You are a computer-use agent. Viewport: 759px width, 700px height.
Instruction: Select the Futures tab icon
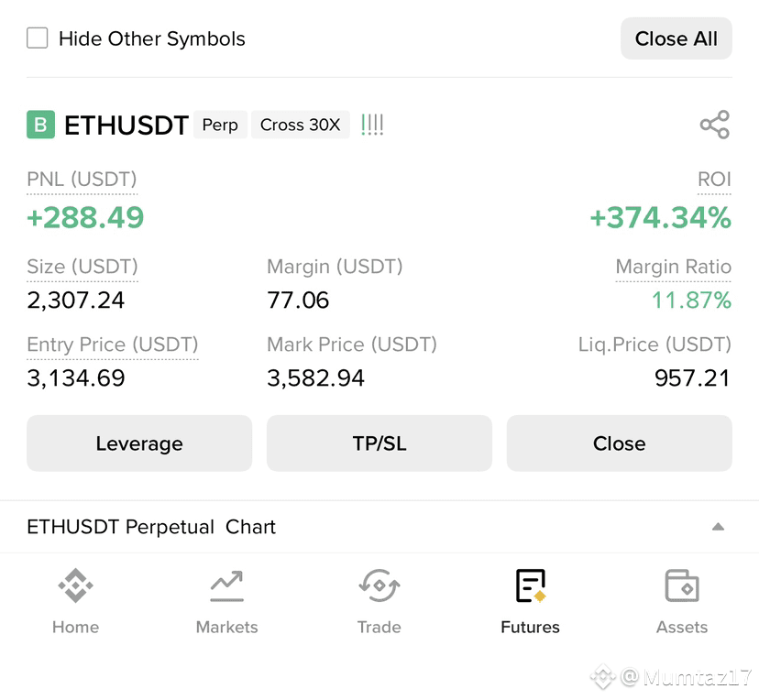531,585
